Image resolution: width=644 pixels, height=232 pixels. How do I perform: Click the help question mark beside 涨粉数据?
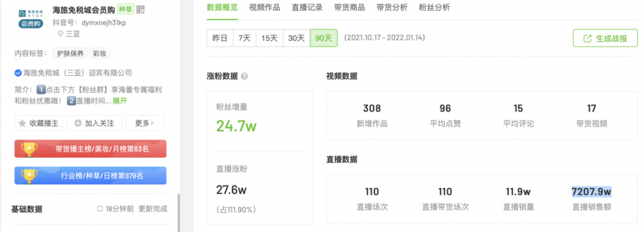244,76
